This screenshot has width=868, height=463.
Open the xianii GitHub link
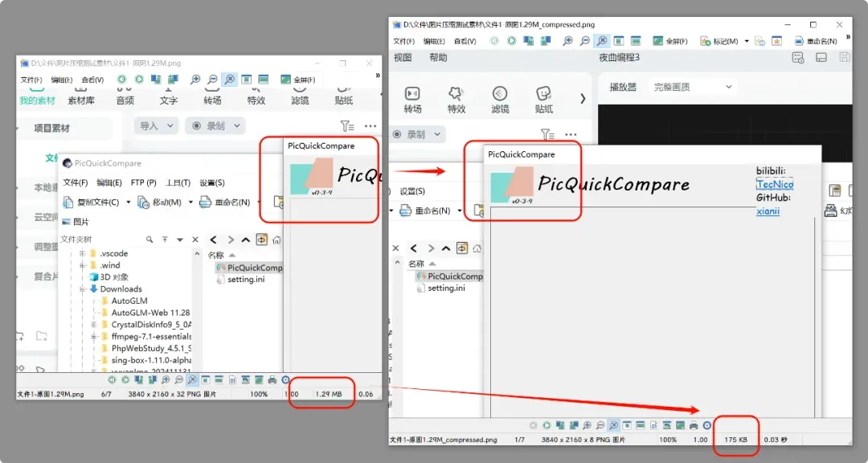[x=768, y=211]
